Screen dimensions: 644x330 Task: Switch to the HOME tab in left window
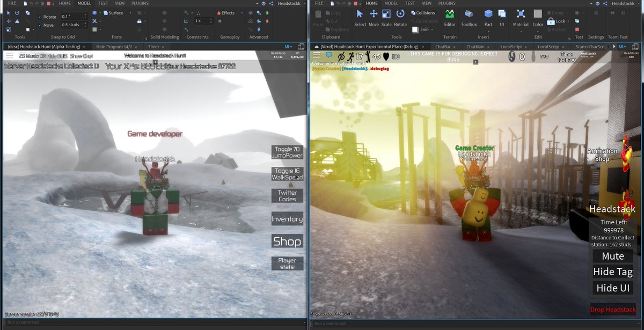(65, 3)
